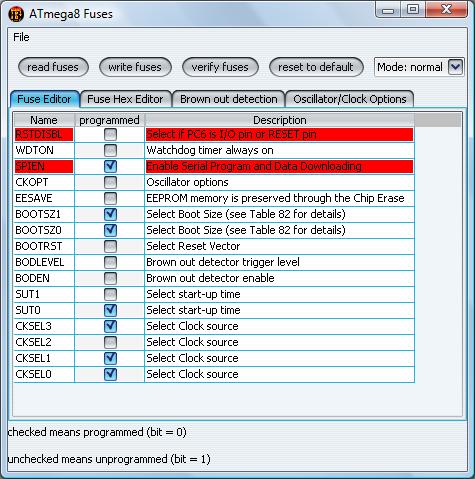
Task: Uncheck the BOOTSZ1 programmed checkbox
Action: pos(110,214)
